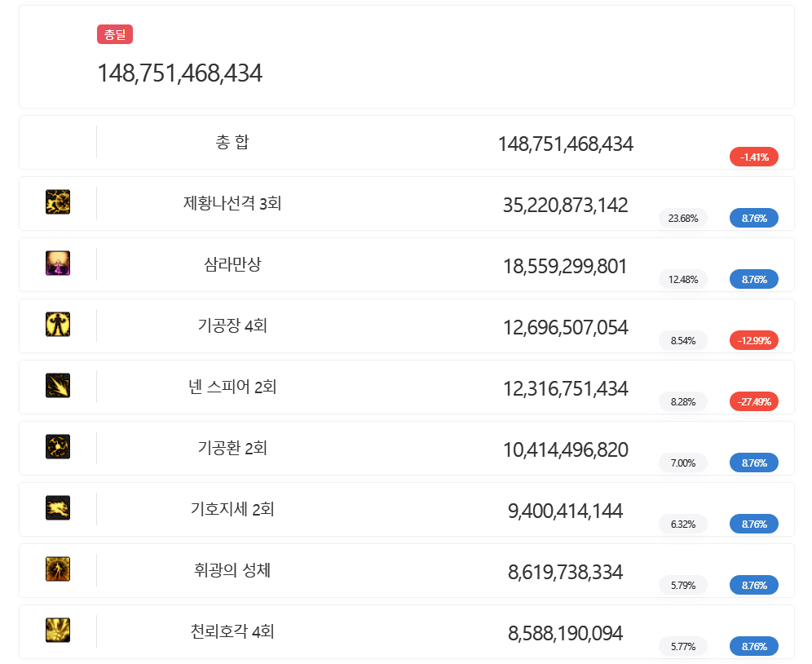Click the 9,400,414,144 damage value

(x=565, y=511)
